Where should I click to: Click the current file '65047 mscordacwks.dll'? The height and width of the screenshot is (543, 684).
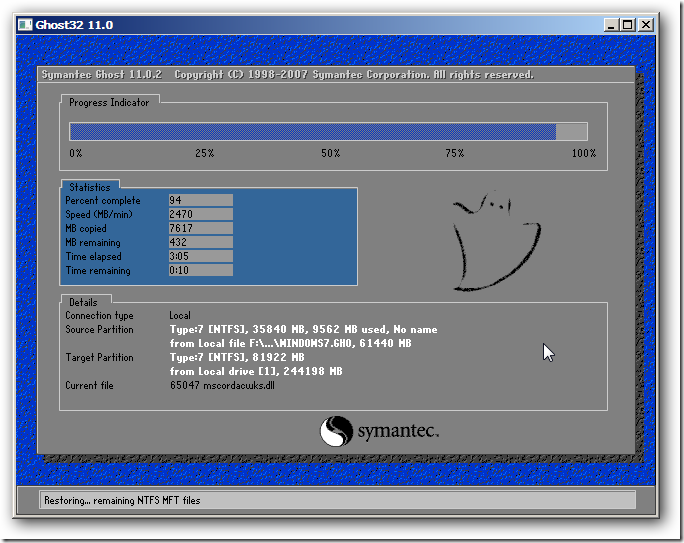(222, 385)
